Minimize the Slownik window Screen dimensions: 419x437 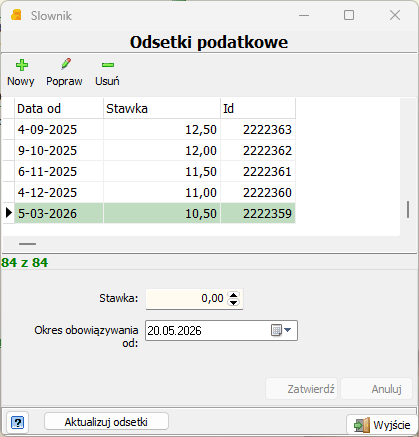click(x=304, y=15)
